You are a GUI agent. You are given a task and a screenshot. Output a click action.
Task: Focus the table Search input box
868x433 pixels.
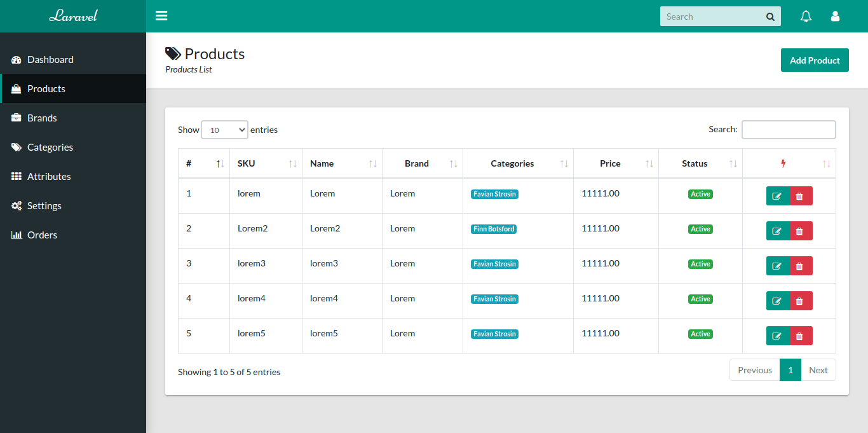pyautogui.click(x=789, y=130)
